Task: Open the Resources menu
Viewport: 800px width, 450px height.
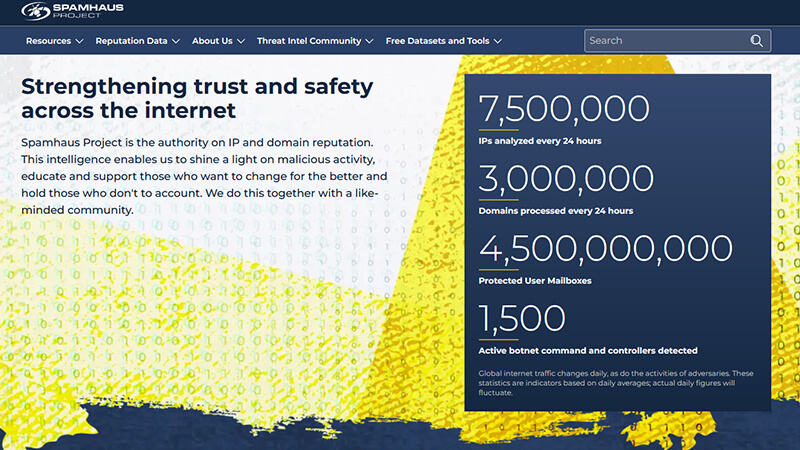Action: pyautogui.click(x=48, y=41)
